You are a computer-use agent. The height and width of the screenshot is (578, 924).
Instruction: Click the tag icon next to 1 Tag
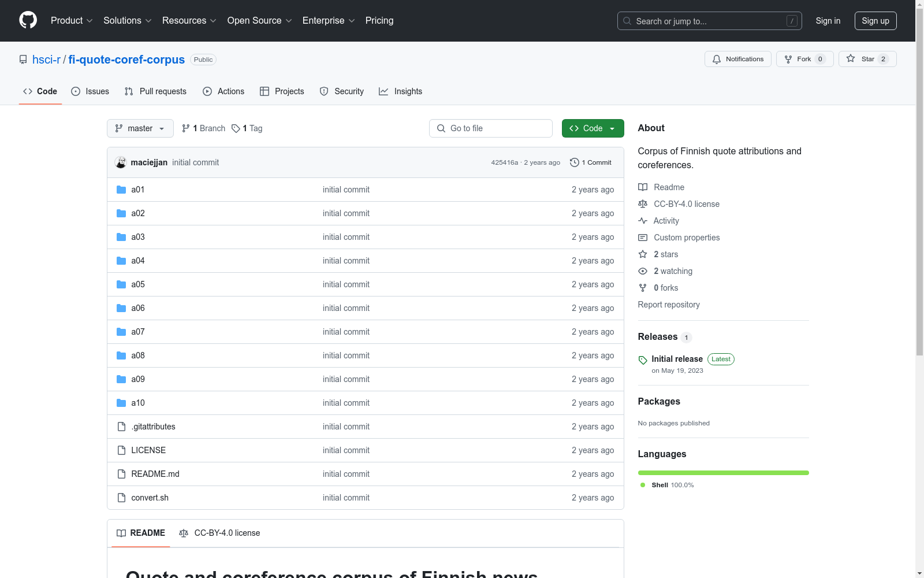236,128
